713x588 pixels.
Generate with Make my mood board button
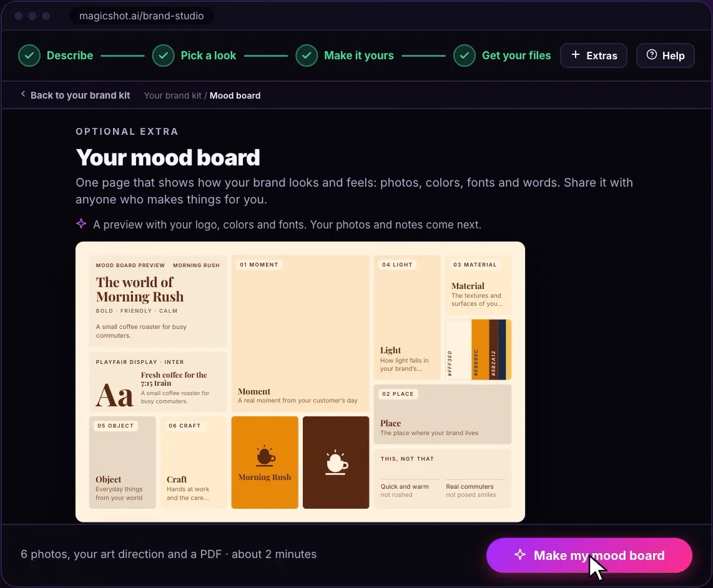point(589,556)
